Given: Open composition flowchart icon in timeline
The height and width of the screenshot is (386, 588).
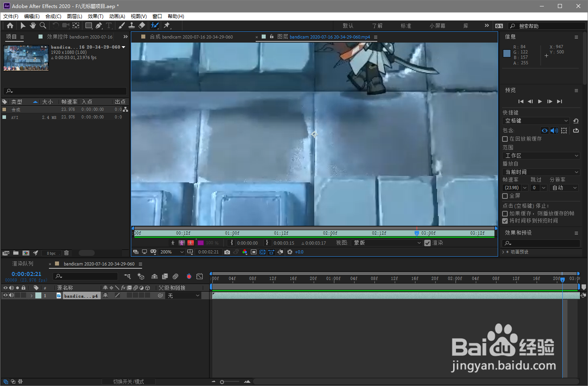Looking at the screenshot, I should pos(127,276).
